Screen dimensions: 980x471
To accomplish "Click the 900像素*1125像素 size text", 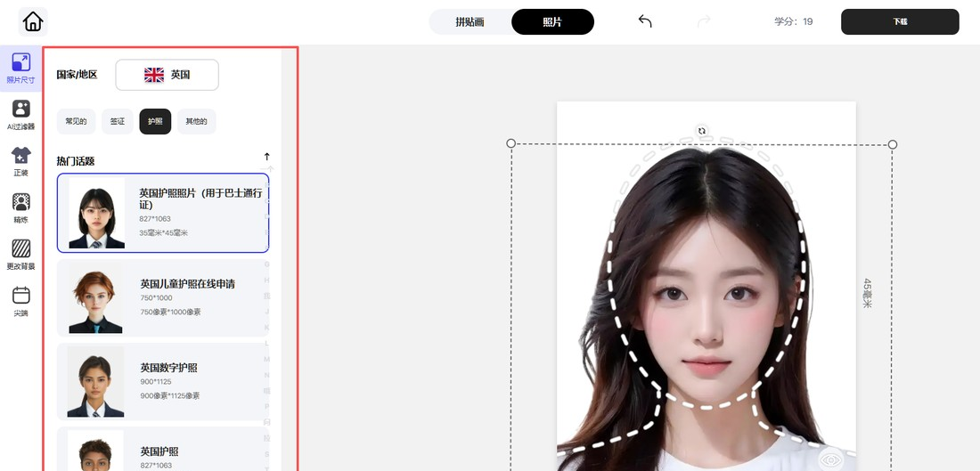I will point(170,395).
